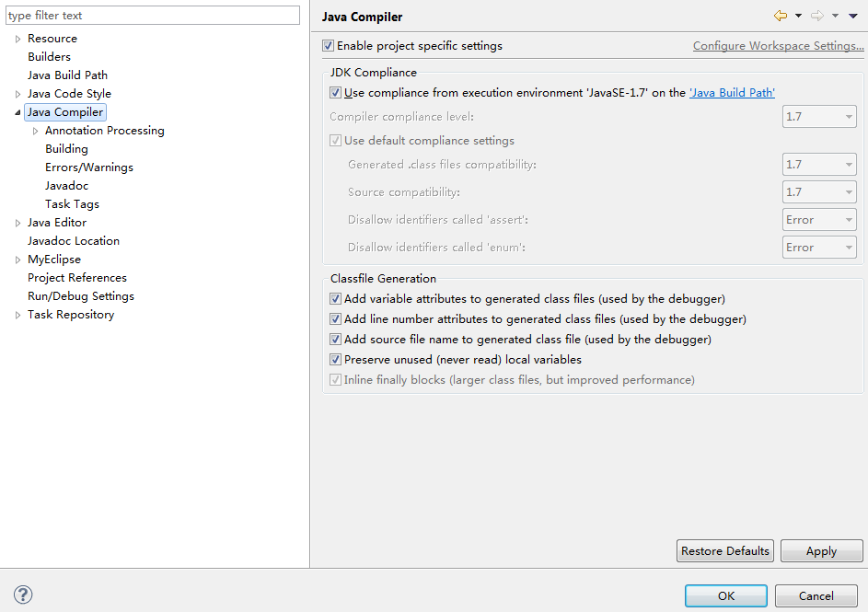Expand the Annotation Processing node
The width and height of the screenshot is (868, 612).
point(35,131)
